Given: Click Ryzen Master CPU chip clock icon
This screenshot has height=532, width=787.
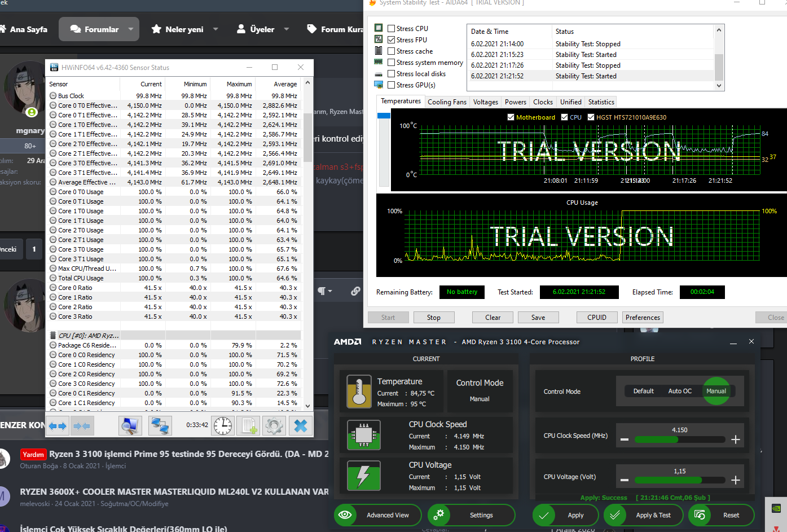Looking at the screenshot, I should 364,435.
